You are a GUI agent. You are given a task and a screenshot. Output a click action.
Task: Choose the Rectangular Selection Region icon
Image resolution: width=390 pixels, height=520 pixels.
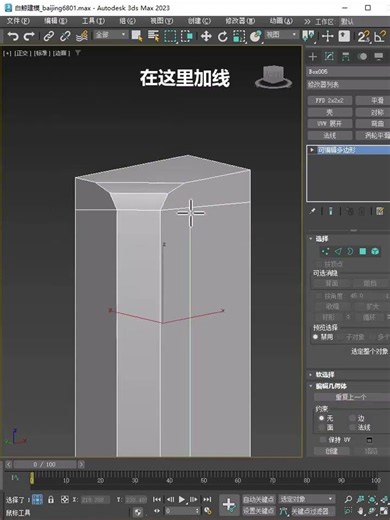point(170,36)
